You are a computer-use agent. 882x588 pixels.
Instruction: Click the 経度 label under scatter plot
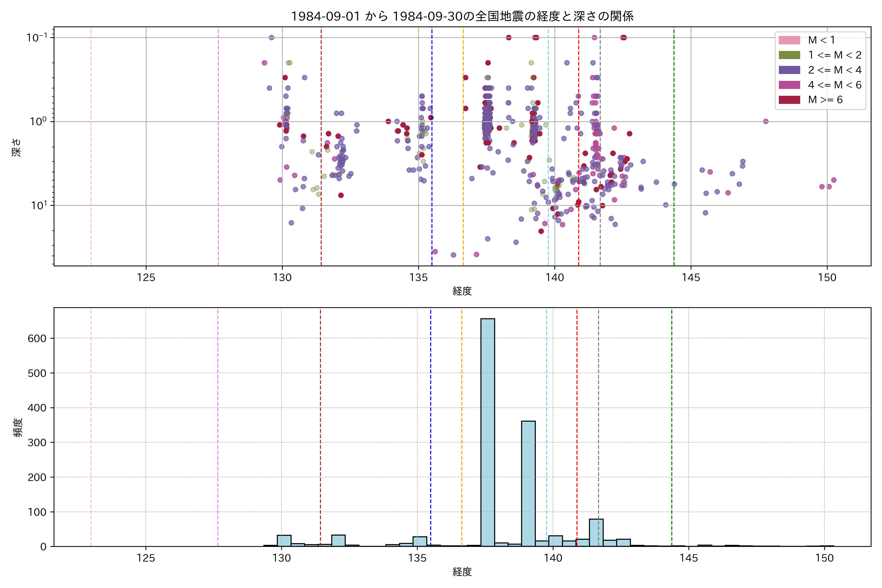462,291
